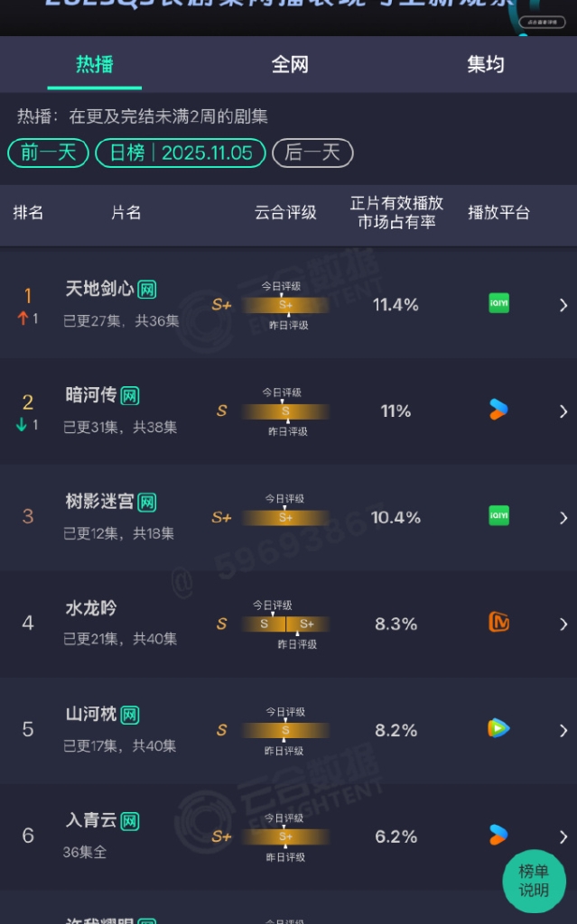Open the 榜单说明 floating button
The width and height of the screenshot is (577, 924).
tap(534, 881)
